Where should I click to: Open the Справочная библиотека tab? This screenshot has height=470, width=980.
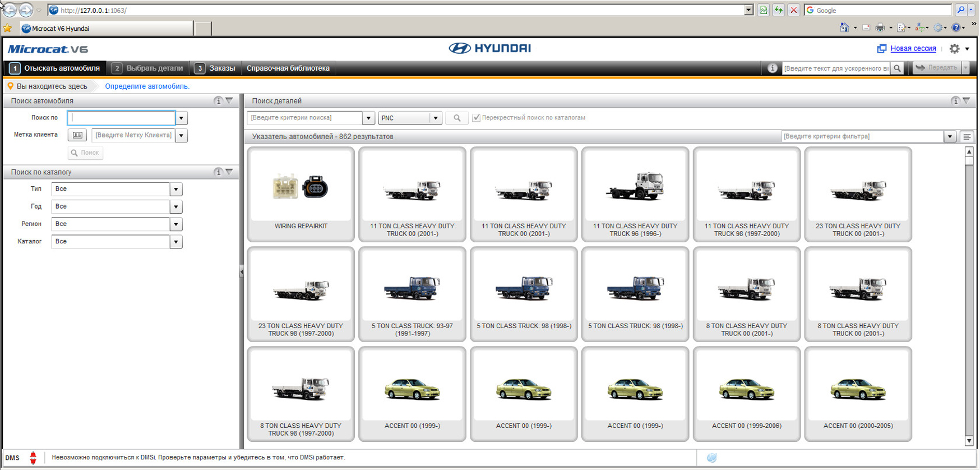288,68
